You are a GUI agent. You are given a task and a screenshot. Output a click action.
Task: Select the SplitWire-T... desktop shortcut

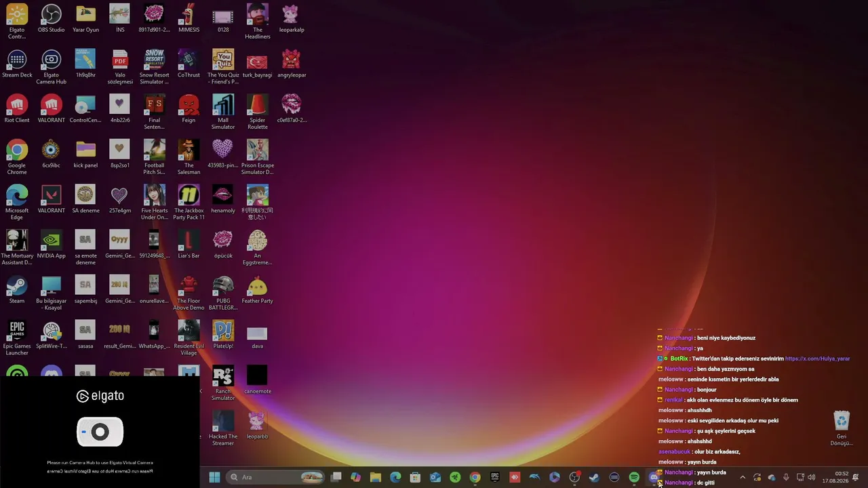[51, 335]
